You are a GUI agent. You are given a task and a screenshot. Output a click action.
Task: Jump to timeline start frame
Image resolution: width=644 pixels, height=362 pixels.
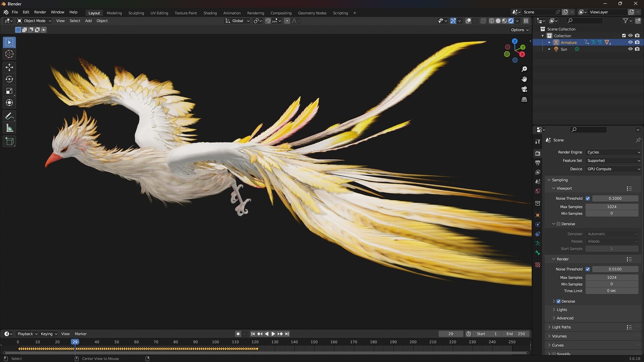click(x=253, y=334)
